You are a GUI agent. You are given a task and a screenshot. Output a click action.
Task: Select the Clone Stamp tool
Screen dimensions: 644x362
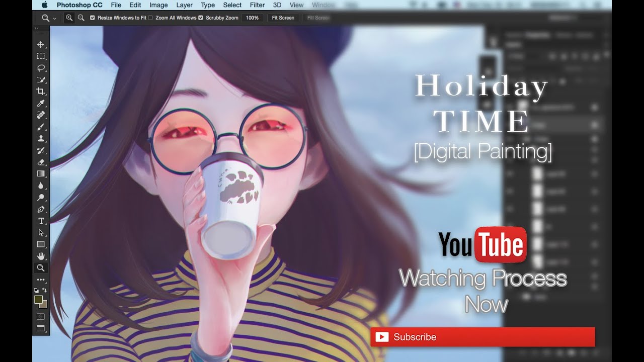click(41, 138)
